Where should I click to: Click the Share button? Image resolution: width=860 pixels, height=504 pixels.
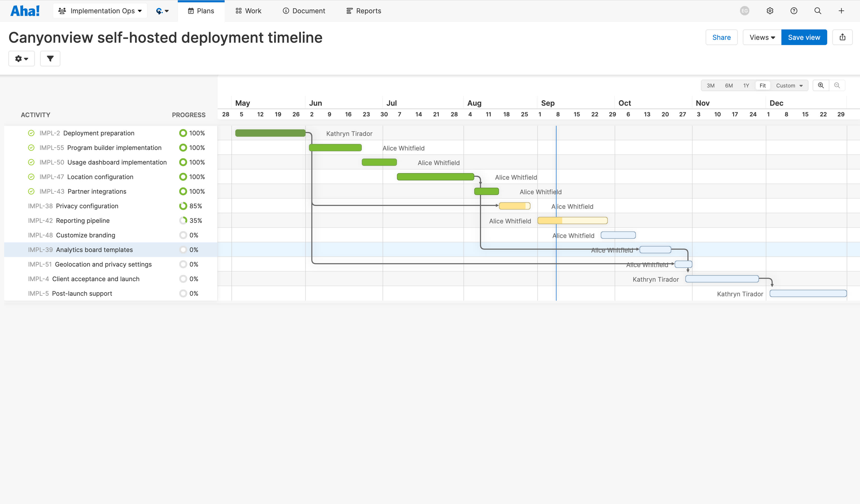click(722, 37)
